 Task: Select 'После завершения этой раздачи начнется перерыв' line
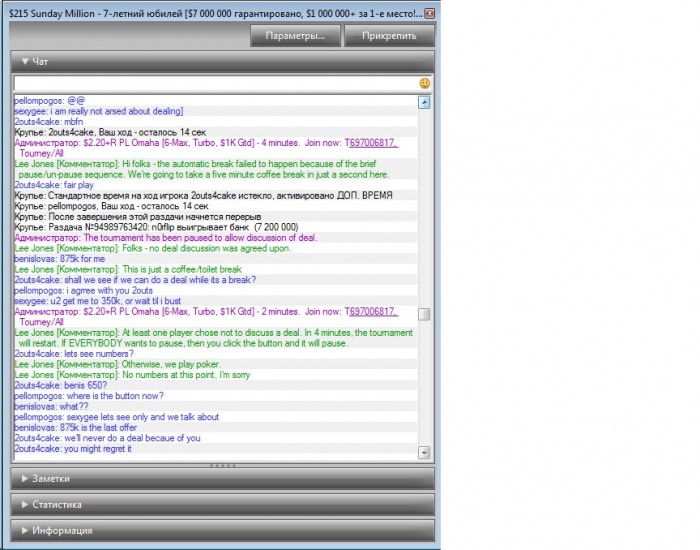point(138,217)
